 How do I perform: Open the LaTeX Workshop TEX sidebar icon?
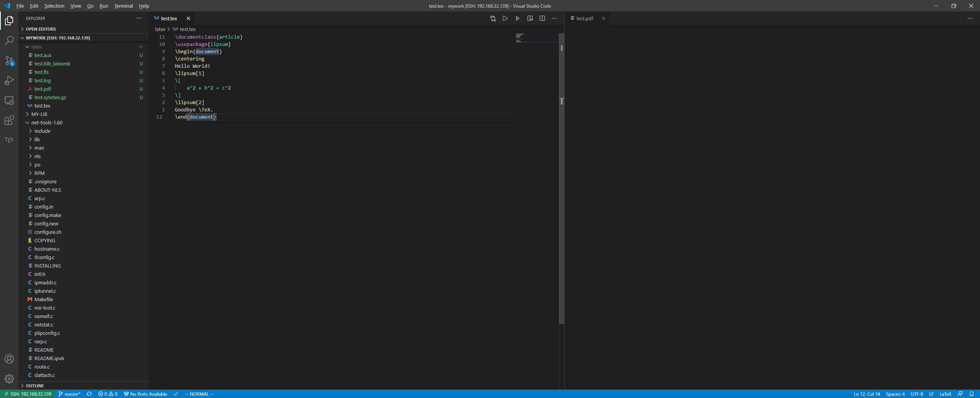point(9,140)
